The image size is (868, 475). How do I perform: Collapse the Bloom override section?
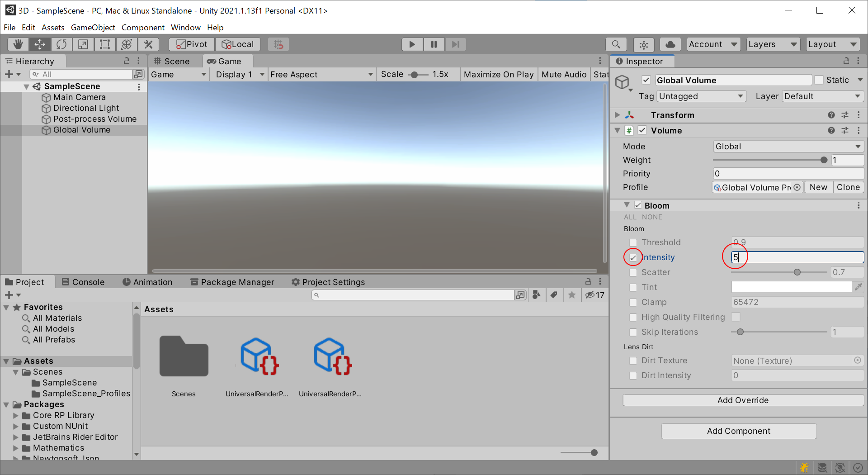click(627, 205)
